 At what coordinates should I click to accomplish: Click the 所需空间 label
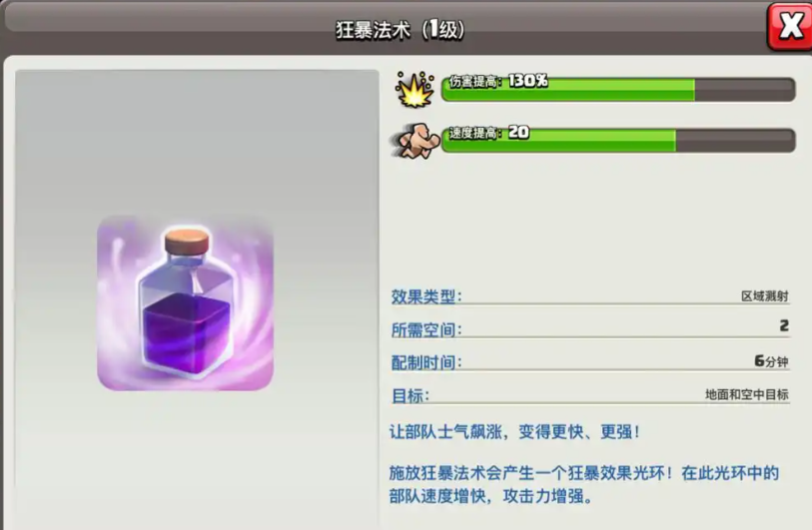tap(426, 329)
